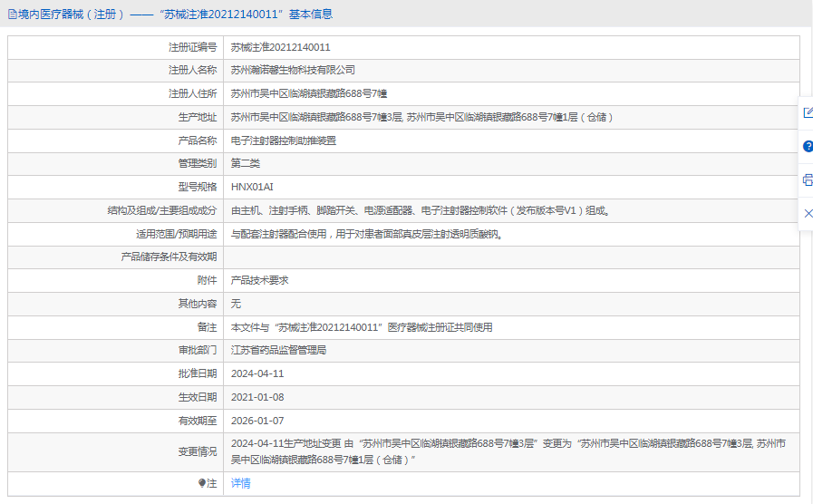Screen dimensions: 813x504
Task: Click 其他内容 value 无
Action: click(236, 304)
